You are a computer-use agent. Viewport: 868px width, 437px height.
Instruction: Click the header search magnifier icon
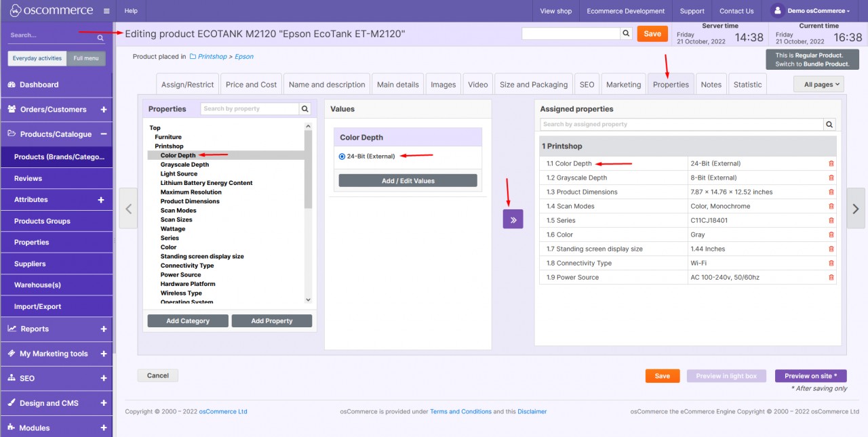pyautogui.click(x=626, y=33)
